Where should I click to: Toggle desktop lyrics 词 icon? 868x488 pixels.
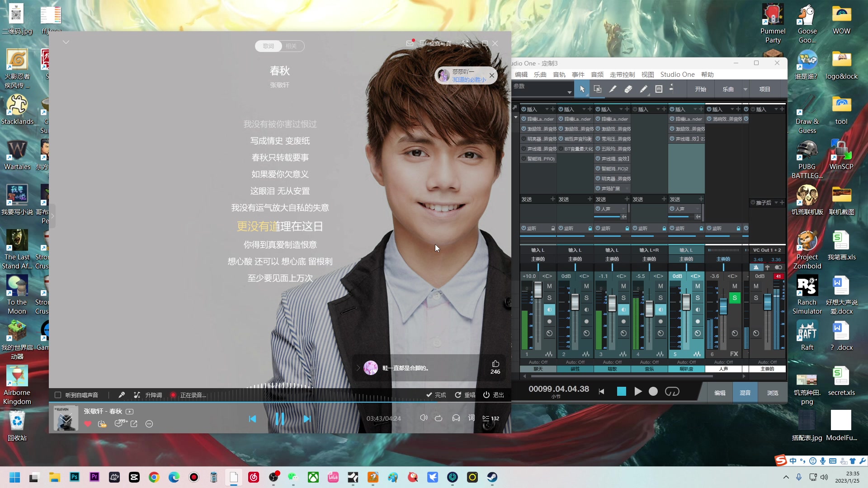pyautogui.click(x=472, y=418)
